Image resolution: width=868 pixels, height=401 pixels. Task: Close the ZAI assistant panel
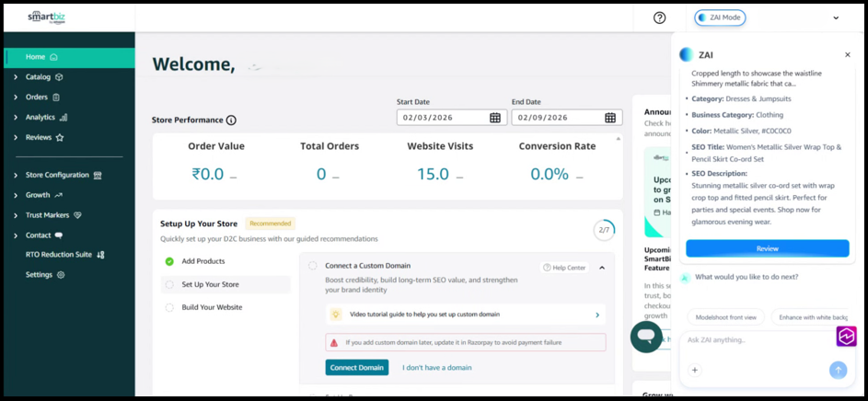coord(848,55)
